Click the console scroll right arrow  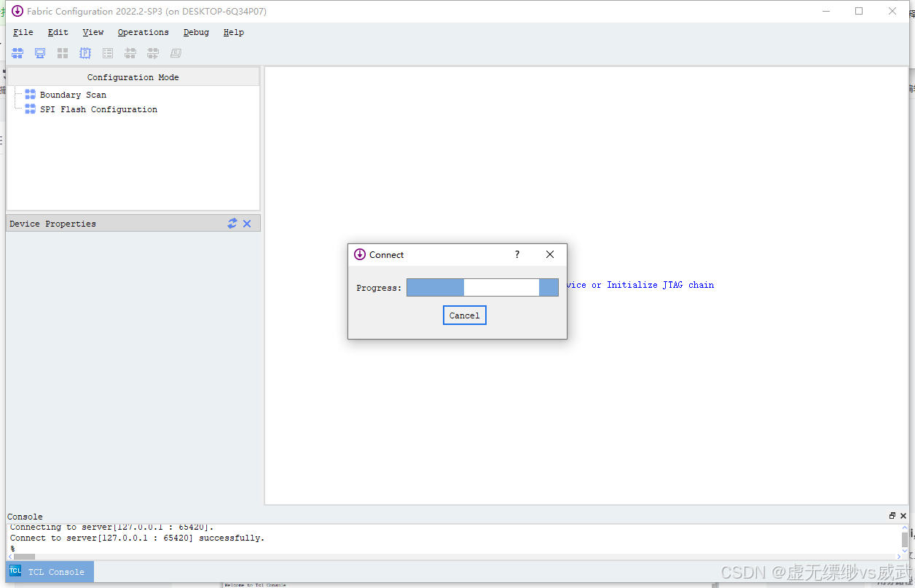pyautogui.click(x=898, y=557)
